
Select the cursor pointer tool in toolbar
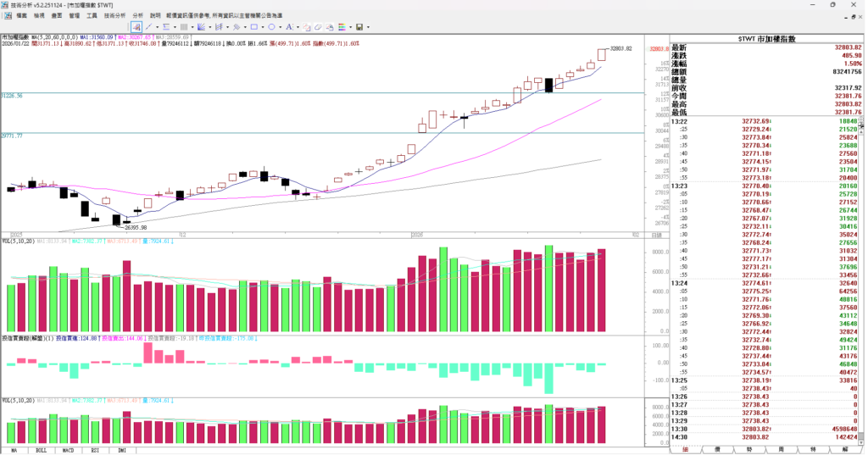(x=136, y=27)
